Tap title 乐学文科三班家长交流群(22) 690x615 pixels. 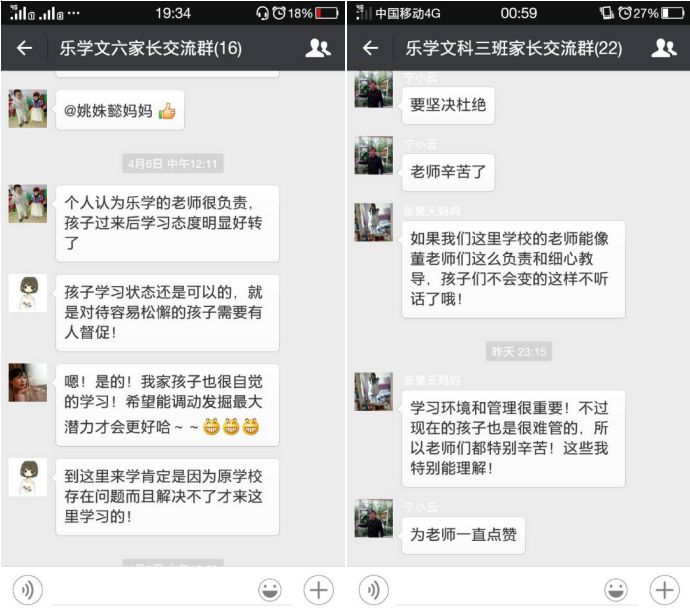[x=514, y=48]
